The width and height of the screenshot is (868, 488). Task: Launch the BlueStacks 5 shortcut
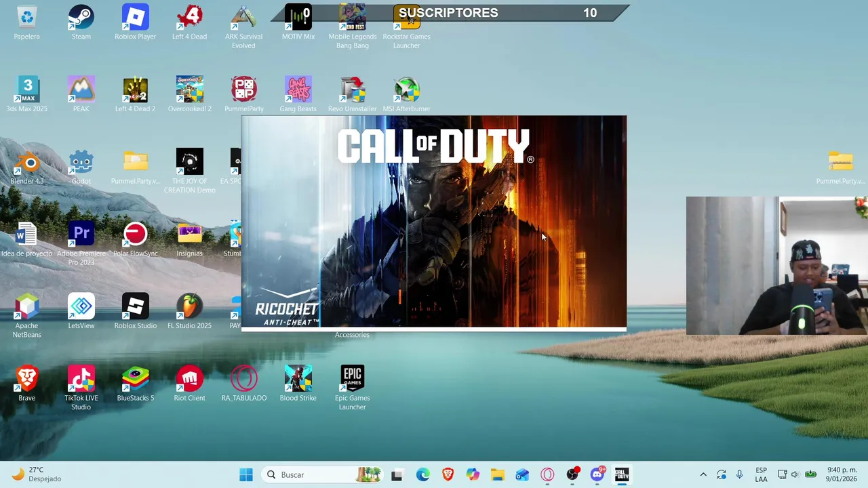(135, 384)
